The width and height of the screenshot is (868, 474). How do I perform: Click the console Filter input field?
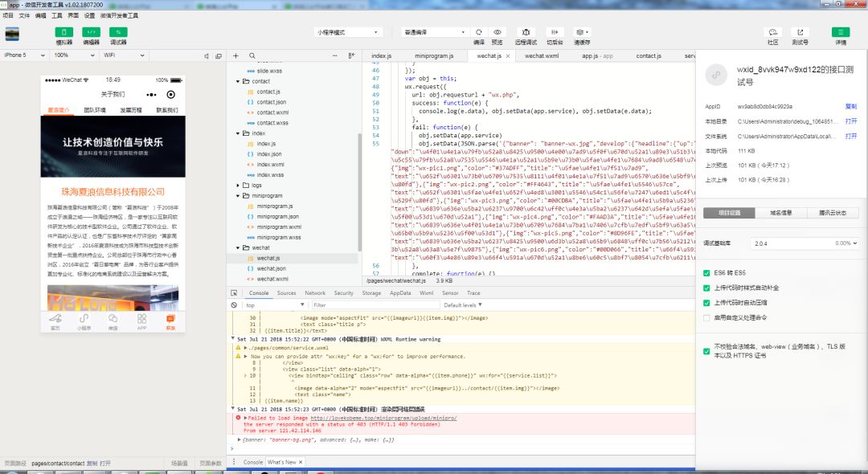click(x=375, y=305)
